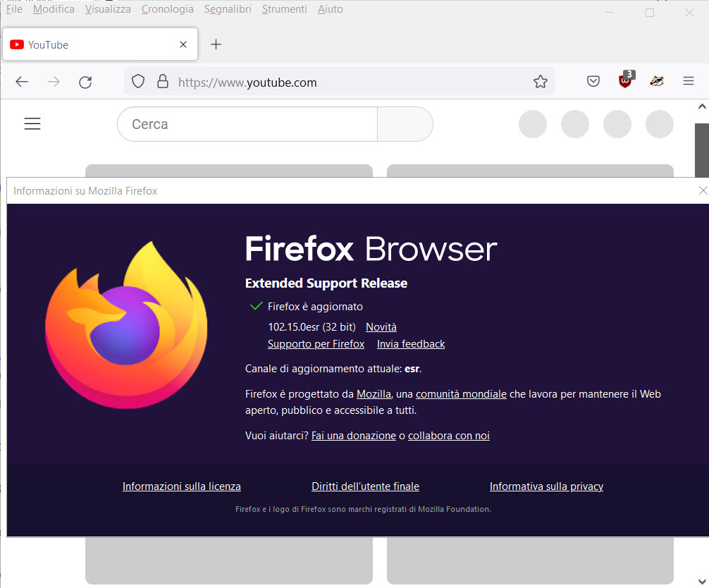Open comunità mondiale link
This screenshot has height=588, width=709.
(x=461, y=394)
